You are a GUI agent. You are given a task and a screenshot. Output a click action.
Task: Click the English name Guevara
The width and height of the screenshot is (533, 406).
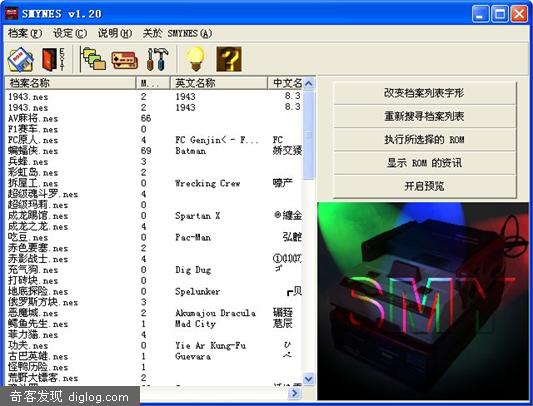193,356
